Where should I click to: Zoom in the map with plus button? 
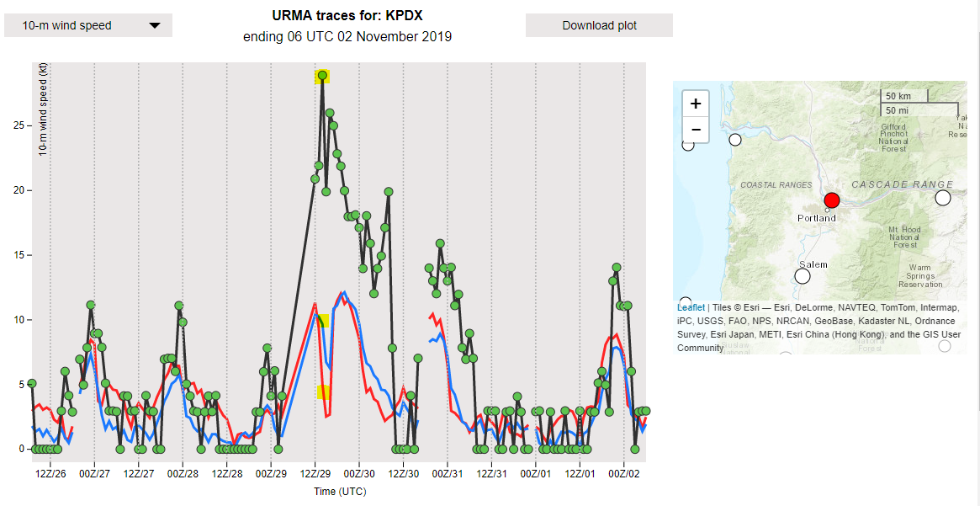tap(696, 104)
